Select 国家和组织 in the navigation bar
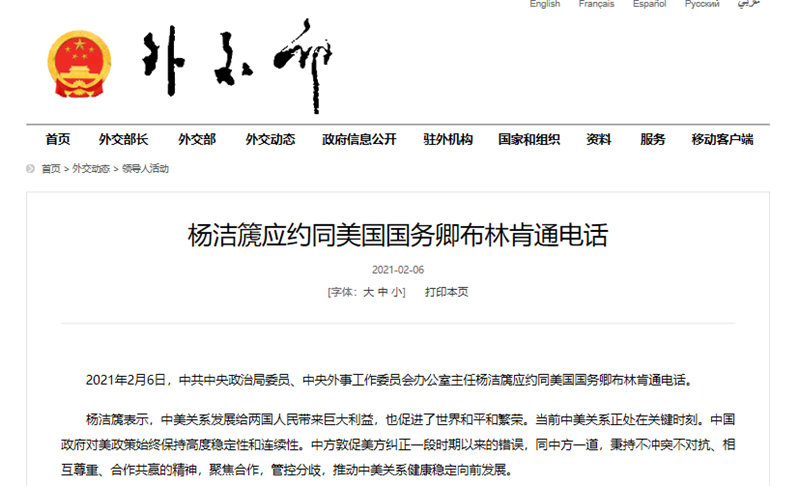Viewport: 800px width, 486px height. click(x=529, y=140)
